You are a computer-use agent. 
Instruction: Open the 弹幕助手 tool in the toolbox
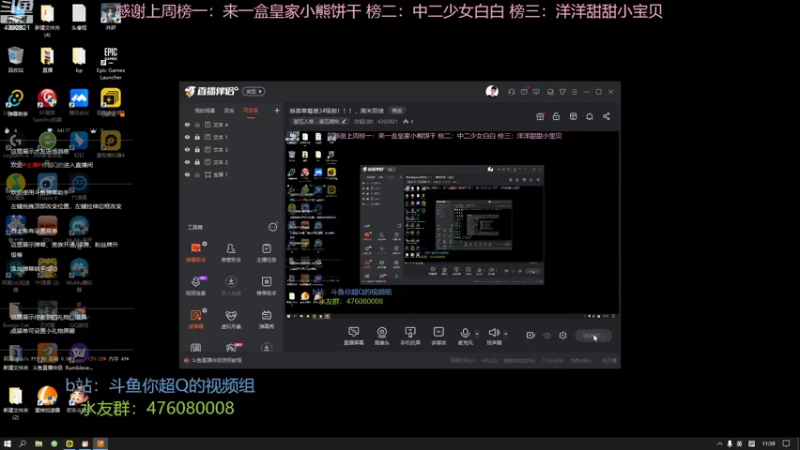196,252
